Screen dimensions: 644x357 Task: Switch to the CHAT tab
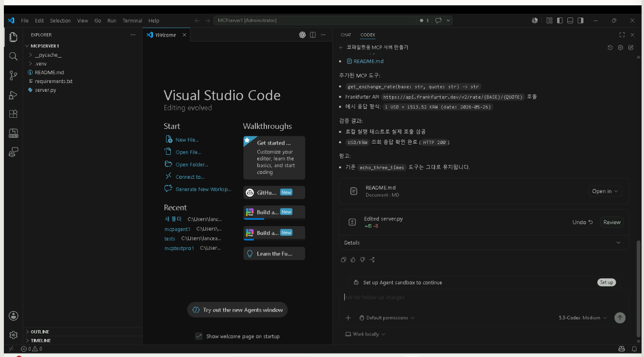[x=346, y=35]
